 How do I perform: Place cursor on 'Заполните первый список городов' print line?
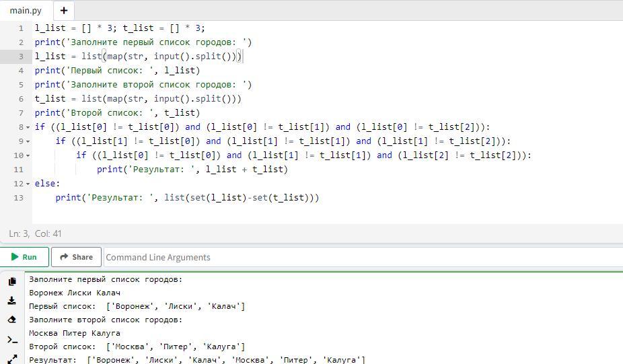pyautogui.click(x=143, y=42)
